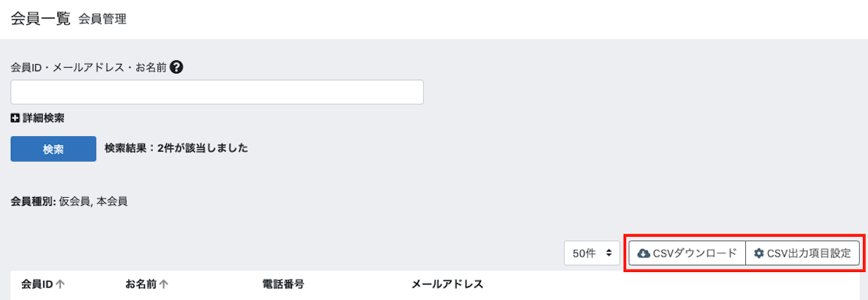The width and height of the screenshot is (868, 300).
Task: Sort by 会員ID using its arrow icon
Action: pyautogui.click(x=60, y=285)
